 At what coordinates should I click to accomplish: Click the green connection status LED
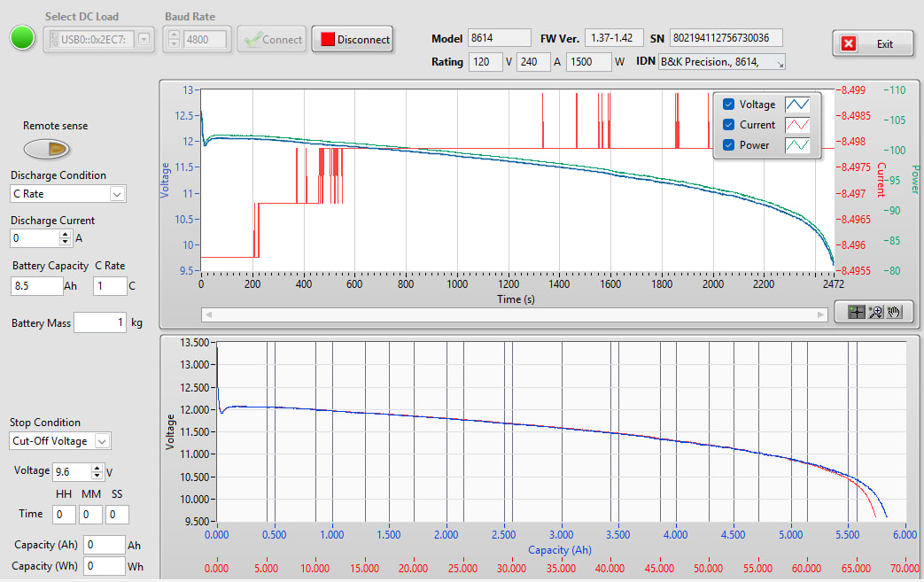click(22, 38)
